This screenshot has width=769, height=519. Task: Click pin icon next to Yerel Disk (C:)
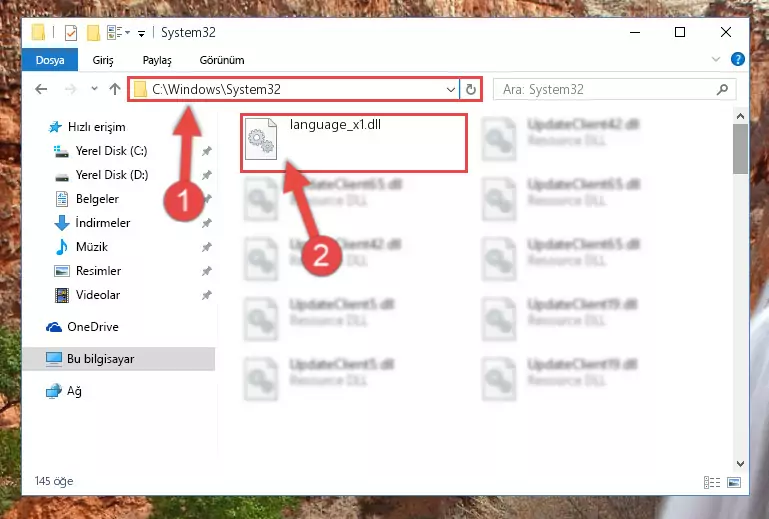(x=206, y=151)
